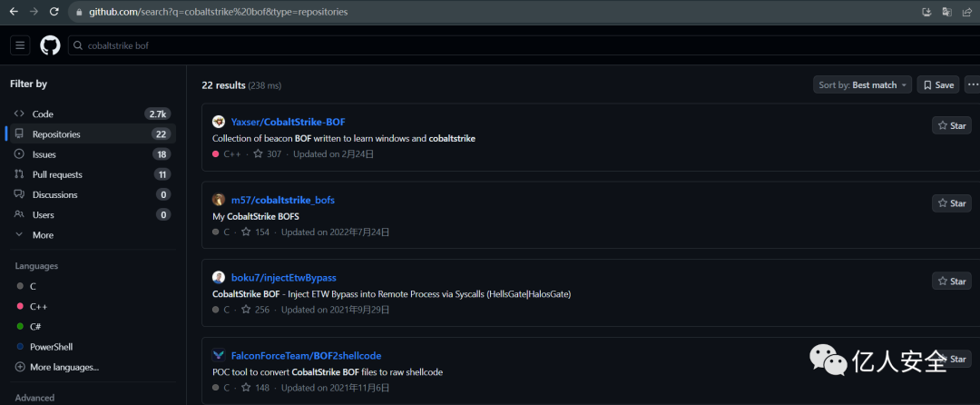The width and height of the screenshot is (980, 405).
Task: Filter results by Code
Action: point(92,114)
